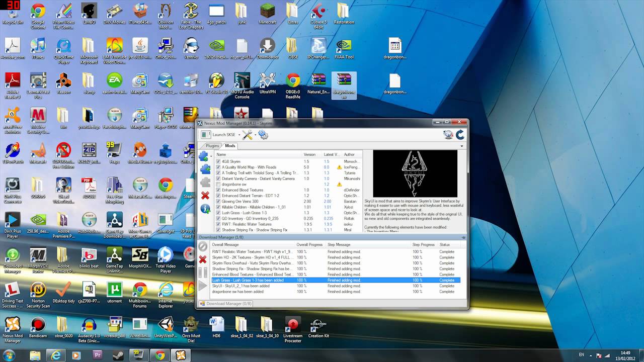Select the Lush Grass - Lush Grass 1-3 mod entry

click(288, 213)
